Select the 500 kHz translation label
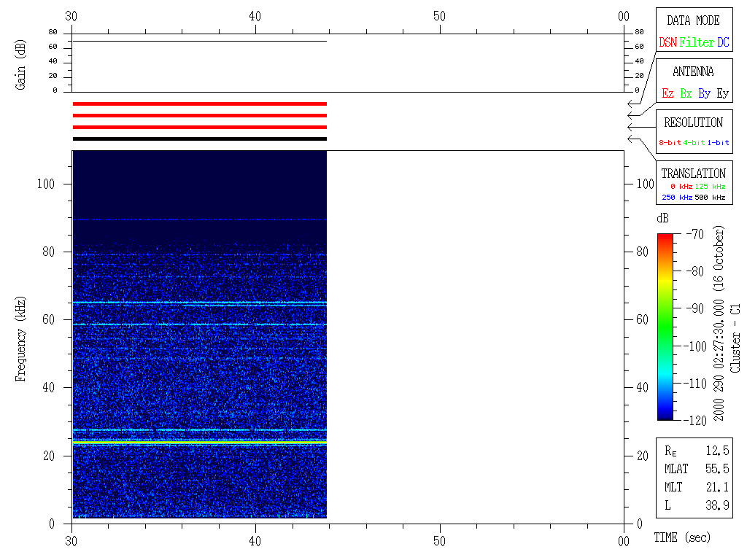 (710, 198)
